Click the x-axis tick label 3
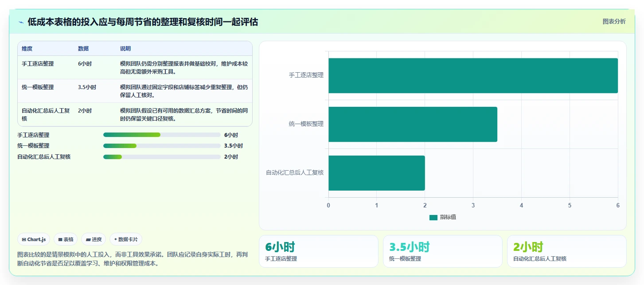This screenshot has width=644, height=285. (x=473, y=205)
